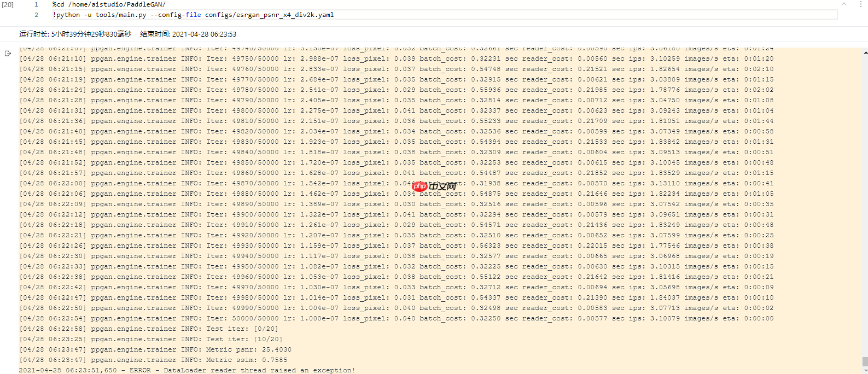This screenshot has width=868, height=374.
Task: Click the output collapse icon beside the log
Action: coord(8,54)
